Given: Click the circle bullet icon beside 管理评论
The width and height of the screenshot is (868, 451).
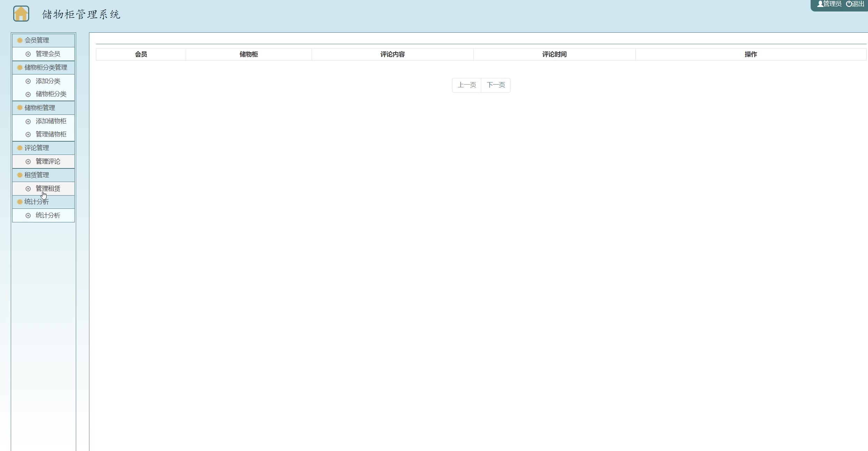Looking at the screenshot, I should point(28,162).
